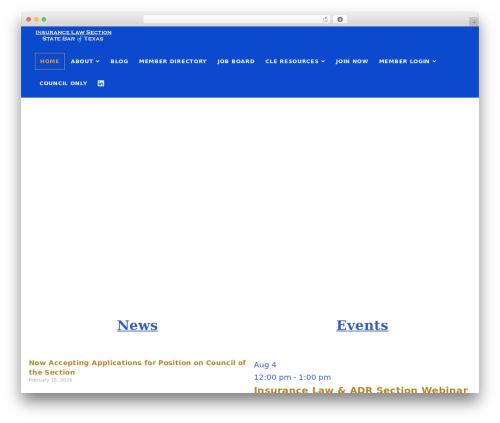This screenshot has width=500, height=423.
Task: Click the green maximize window dot
Action: point(44,20)
